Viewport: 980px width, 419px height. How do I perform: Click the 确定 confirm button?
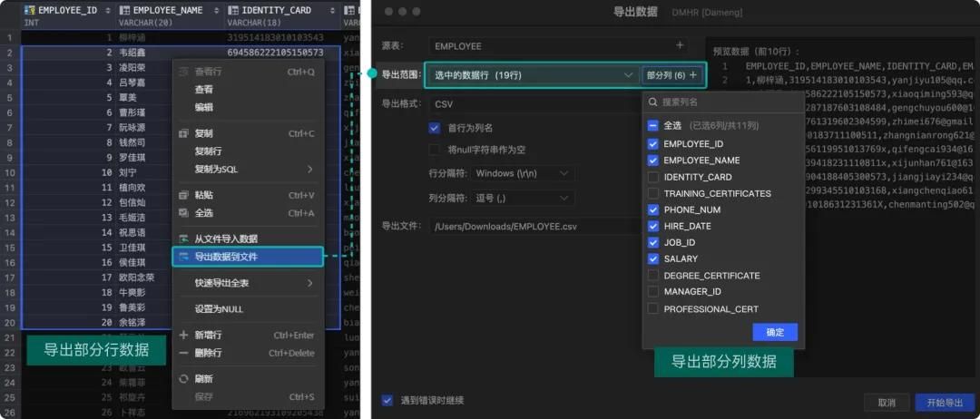(775, 332)
